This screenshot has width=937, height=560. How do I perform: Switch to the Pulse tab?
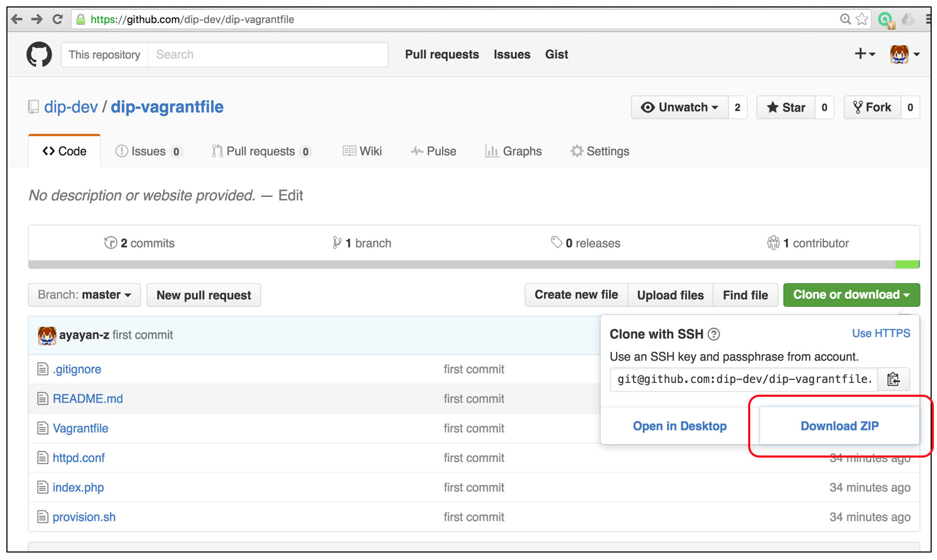point(433,151)
